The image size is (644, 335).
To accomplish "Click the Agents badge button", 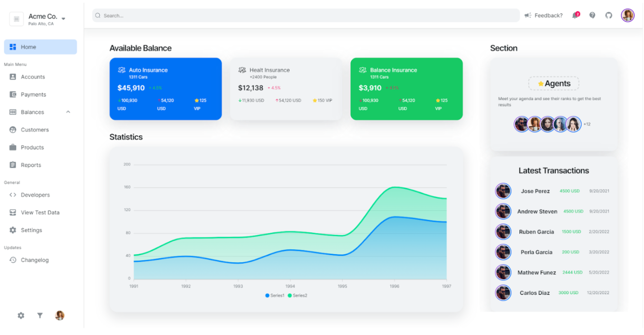I will click(554, 84).
